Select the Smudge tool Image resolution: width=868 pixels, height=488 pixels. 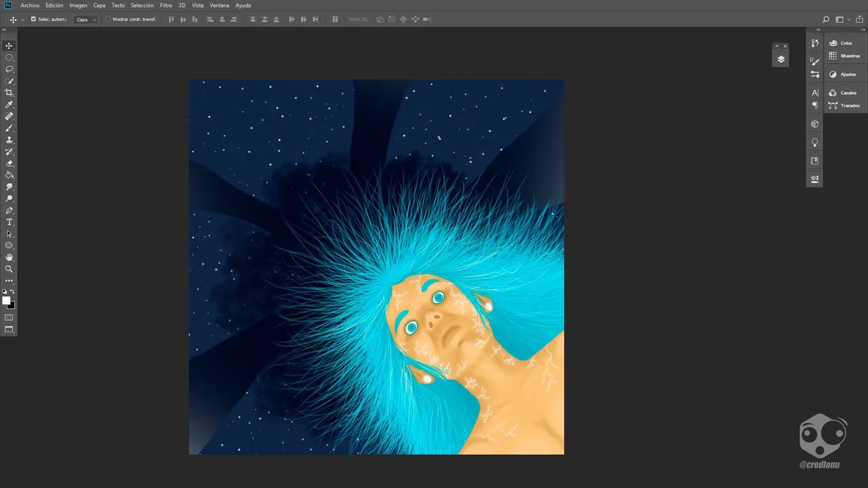click(x=9, y=186)
